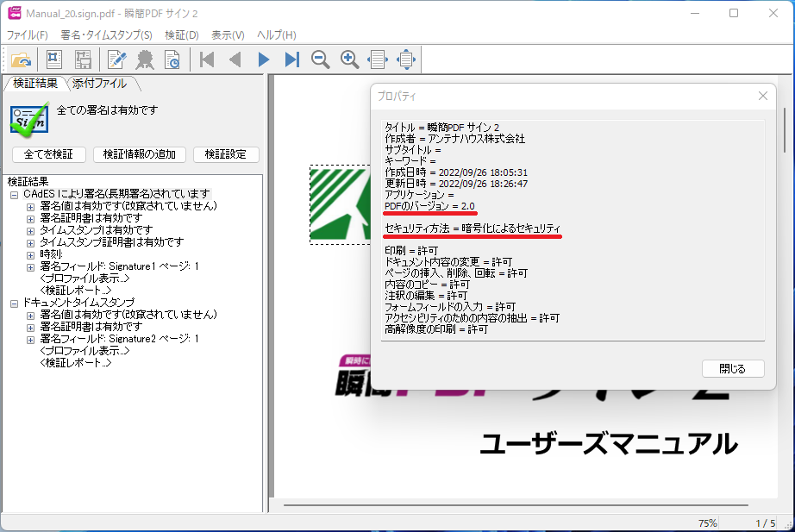795x532 pixels.
Task: Click 全ての署名は有効です status text
Action: pos(107,110)
